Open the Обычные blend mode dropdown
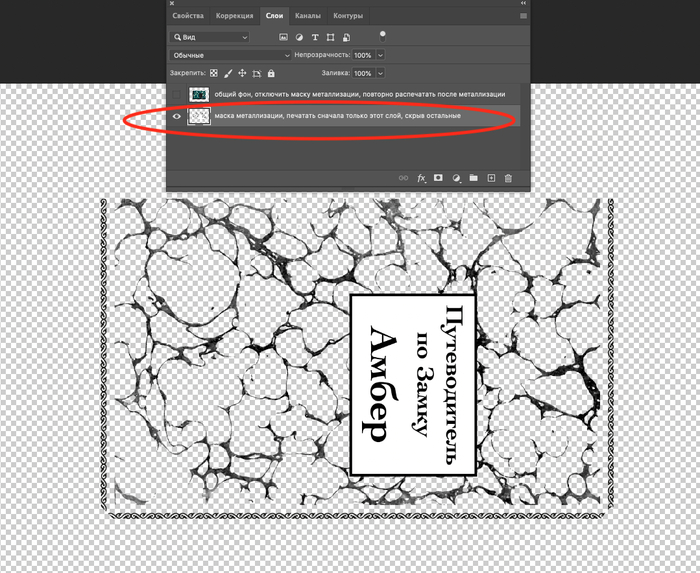This screenshot has width=700, height=573. [230, 55]
